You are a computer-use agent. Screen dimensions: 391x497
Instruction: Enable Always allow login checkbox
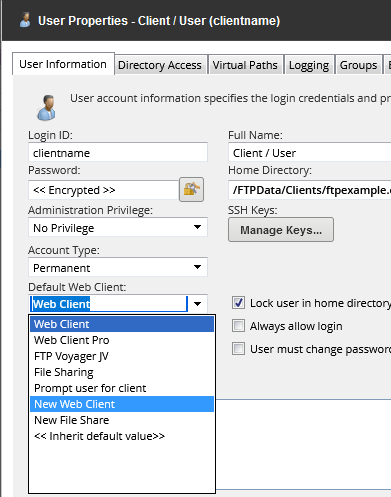click(238, 326)
